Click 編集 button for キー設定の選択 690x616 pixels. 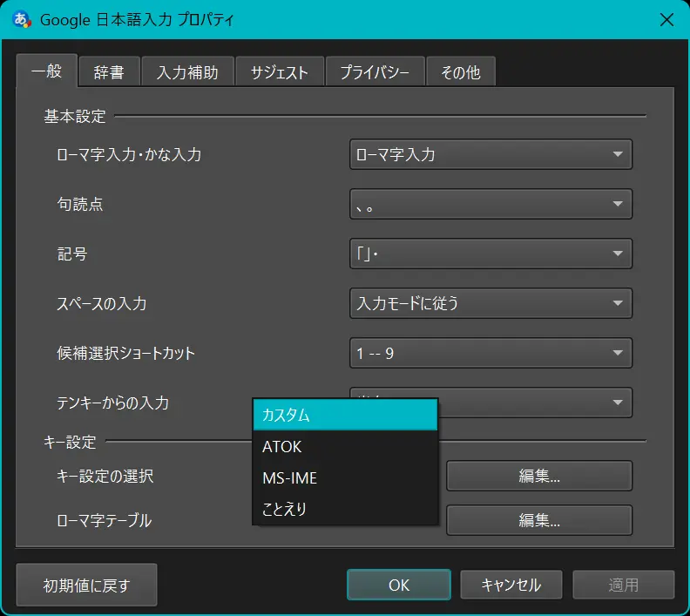point(539,476)
